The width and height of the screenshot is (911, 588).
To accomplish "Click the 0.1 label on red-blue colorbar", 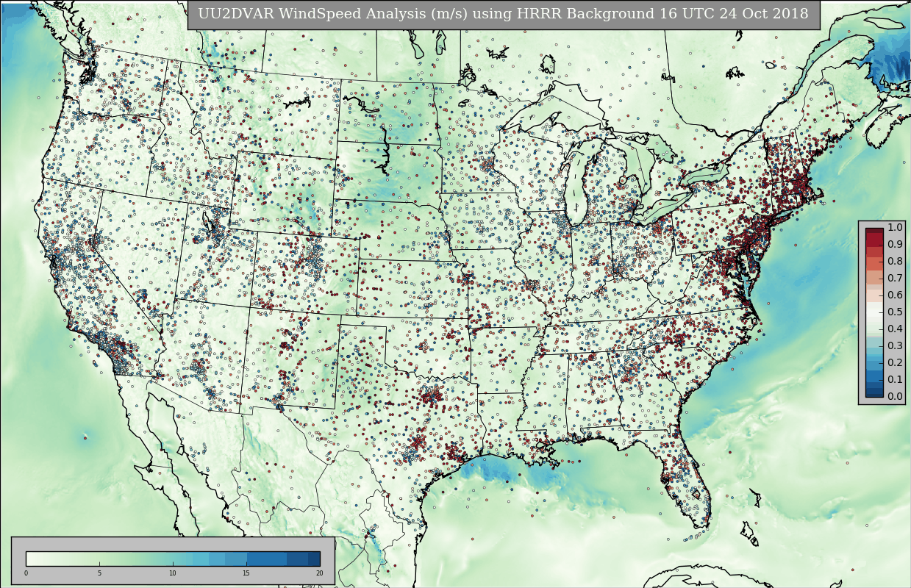I will pyautogui.click(x=895, y=379).
